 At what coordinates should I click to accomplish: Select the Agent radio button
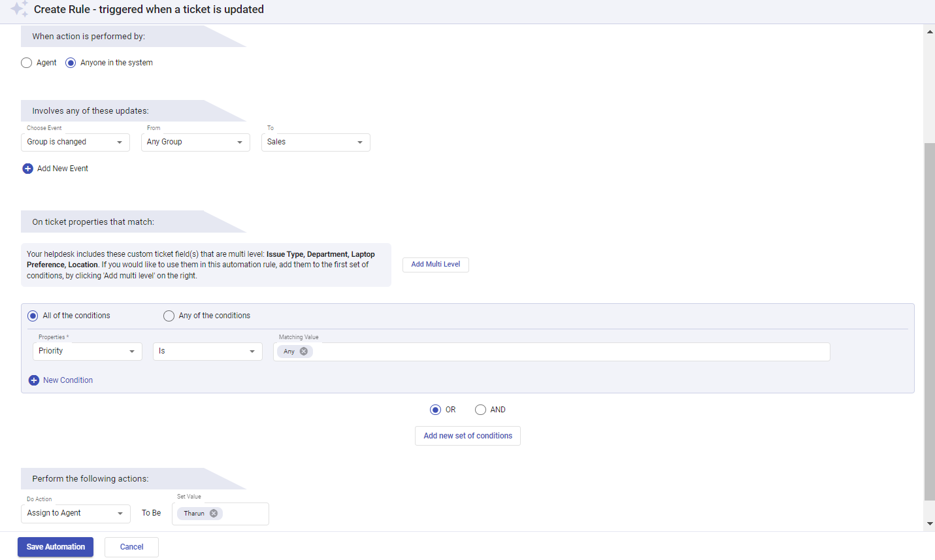[26, 62]
